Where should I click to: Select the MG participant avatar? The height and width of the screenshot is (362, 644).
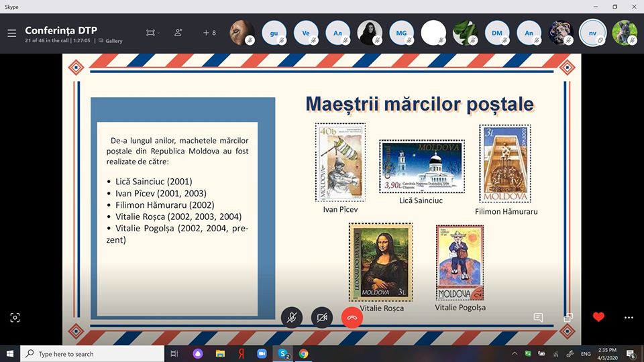coord(401,33)
